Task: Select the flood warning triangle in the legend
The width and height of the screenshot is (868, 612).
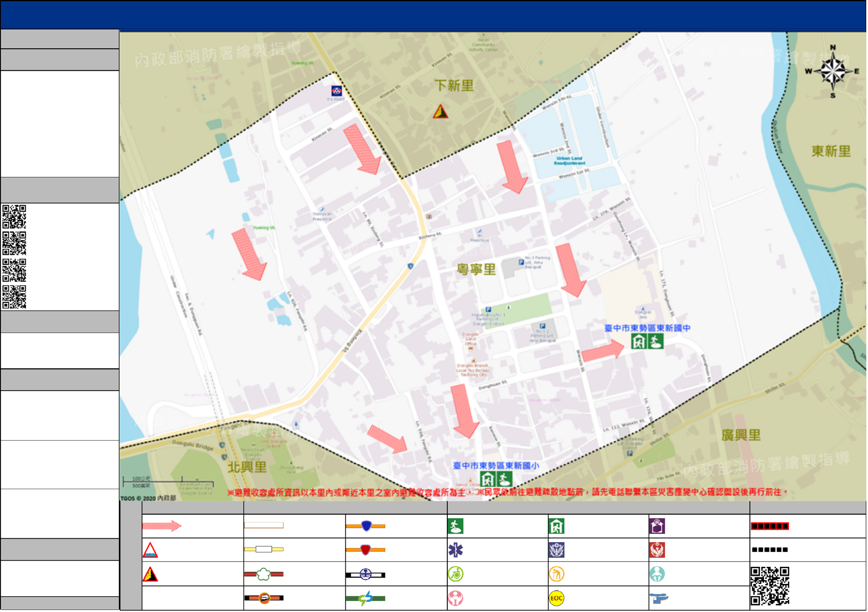Action: 150,551
